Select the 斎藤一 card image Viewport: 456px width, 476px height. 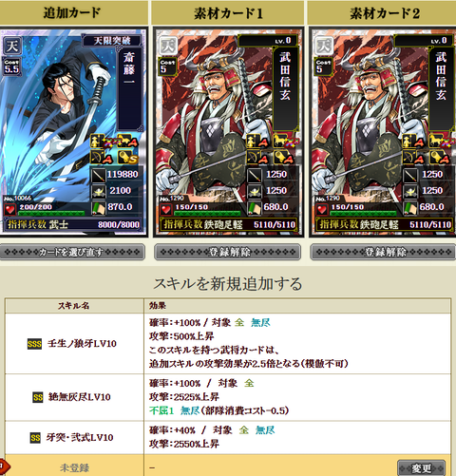pyautogui.click(x=73, y=132)
